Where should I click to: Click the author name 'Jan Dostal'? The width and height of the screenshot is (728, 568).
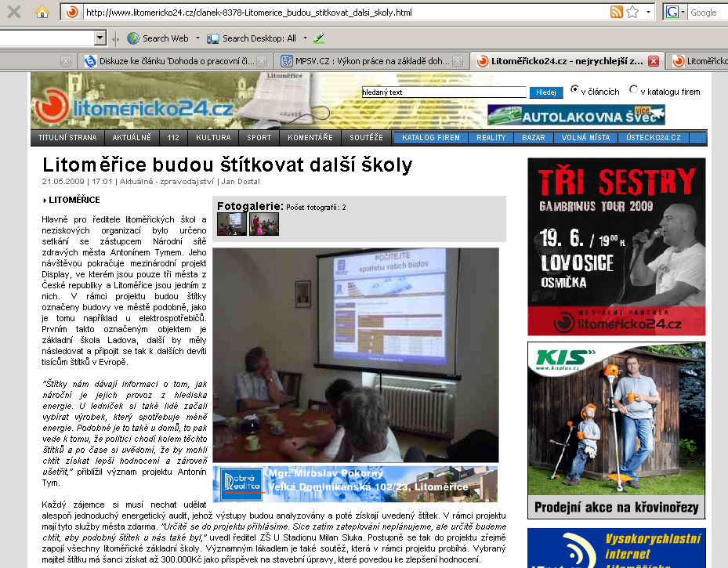pos(241,182)
